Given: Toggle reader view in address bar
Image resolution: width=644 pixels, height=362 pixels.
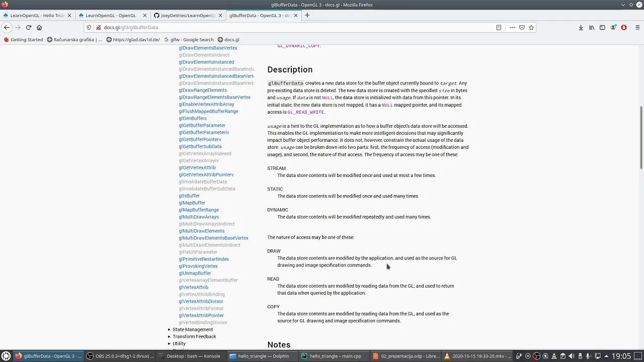Looking at the screenshot, I should 499,28.
